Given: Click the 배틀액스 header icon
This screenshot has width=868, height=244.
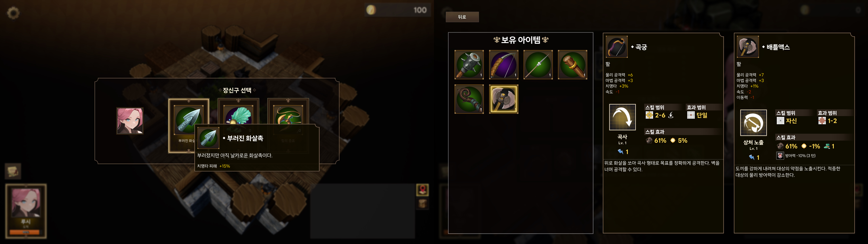Looking at the screenshot, I should coord(748,47).
